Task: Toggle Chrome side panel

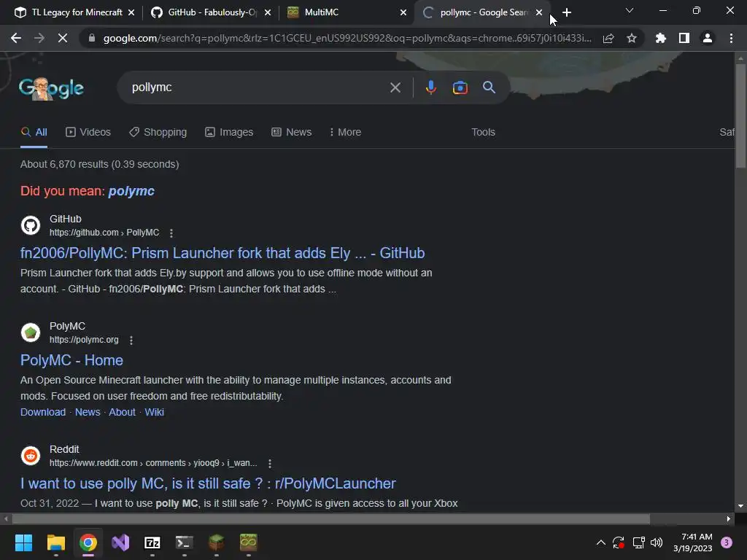Action: (684, 38)
